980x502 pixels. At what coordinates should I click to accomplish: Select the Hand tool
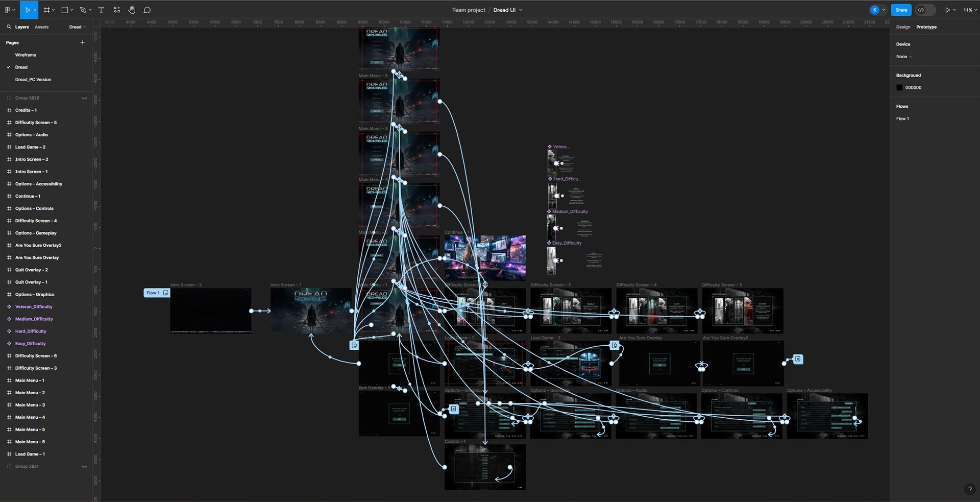tap(132, 10)
